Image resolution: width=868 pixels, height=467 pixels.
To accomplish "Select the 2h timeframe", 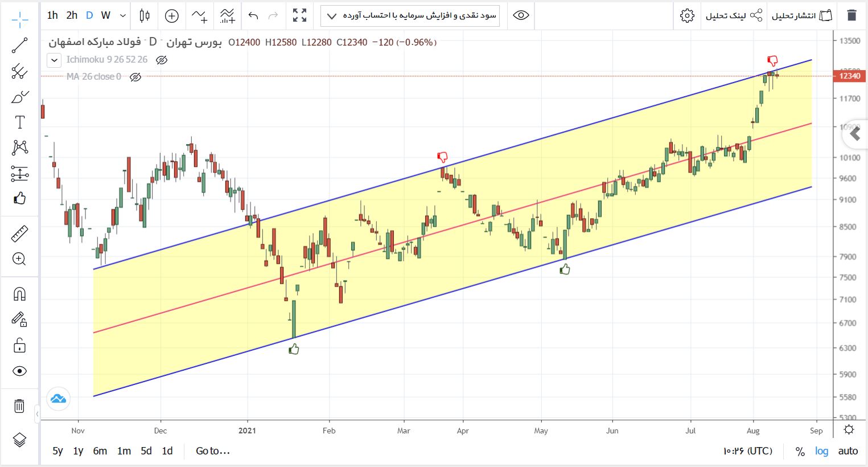I will 72,15.
